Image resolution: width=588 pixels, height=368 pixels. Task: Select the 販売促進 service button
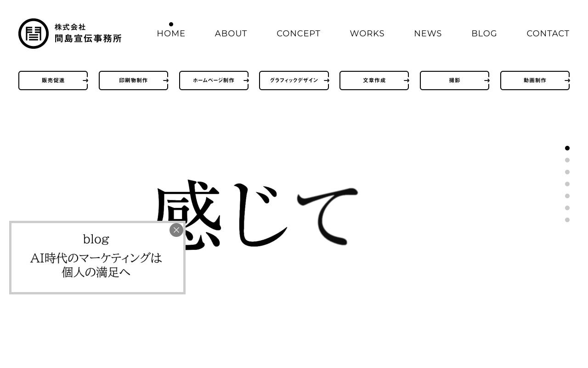tap(53, 80)
